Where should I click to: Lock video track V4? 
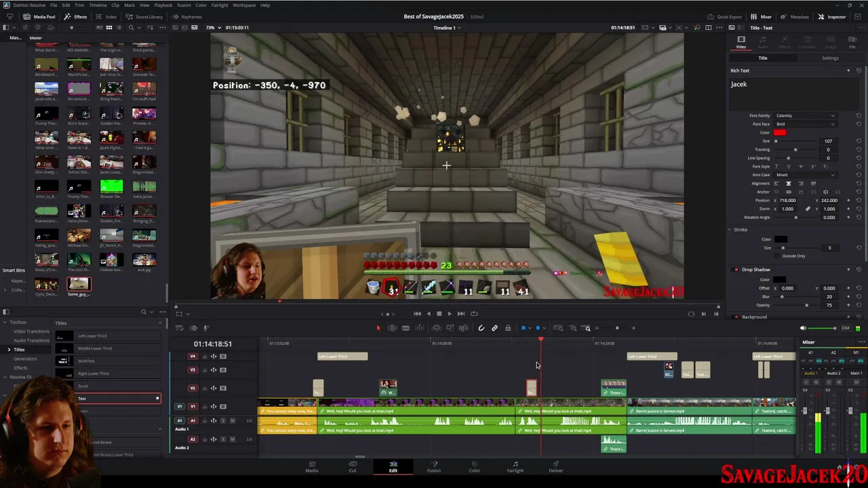pyautogui.click(x=204, y=357)
